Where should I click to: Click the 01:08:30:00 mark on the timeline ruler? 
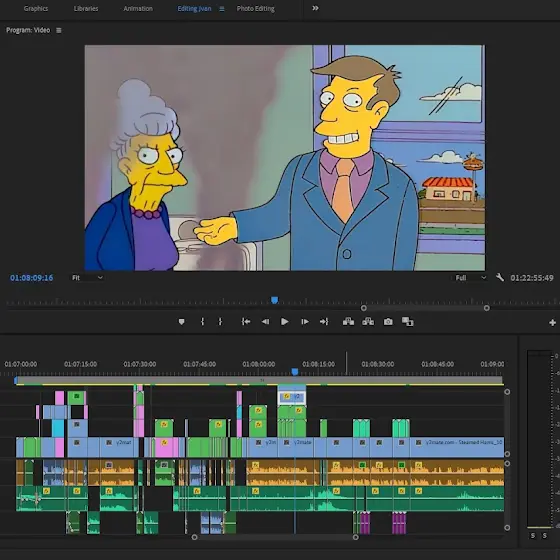click(378, 364)
